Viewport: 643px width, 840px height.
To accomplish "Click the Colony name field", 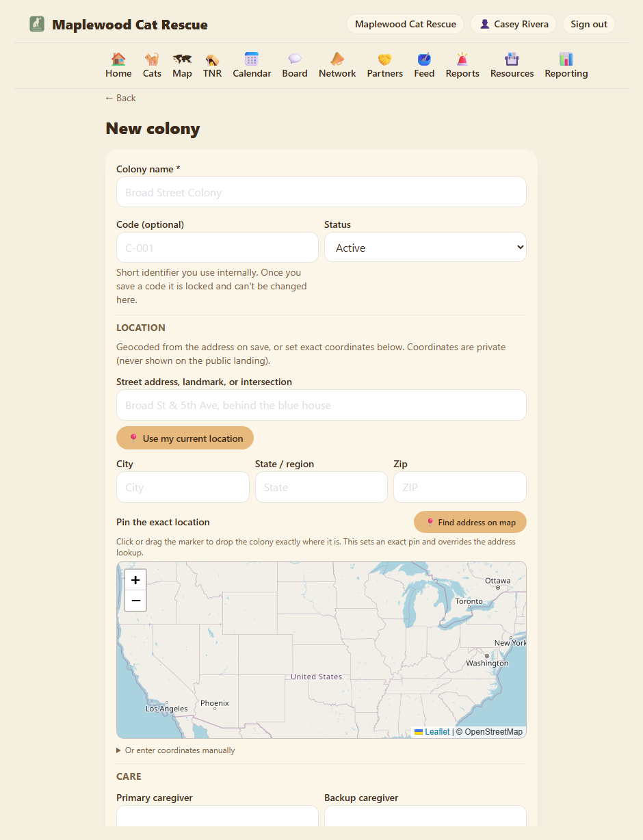I will pyautogui.click(x=321, y=192).
